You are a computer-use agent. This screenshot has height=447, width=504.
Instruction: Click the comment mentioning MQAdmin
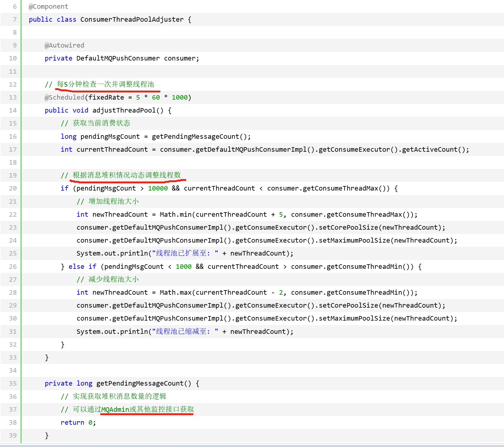click(x=127, y=410)
